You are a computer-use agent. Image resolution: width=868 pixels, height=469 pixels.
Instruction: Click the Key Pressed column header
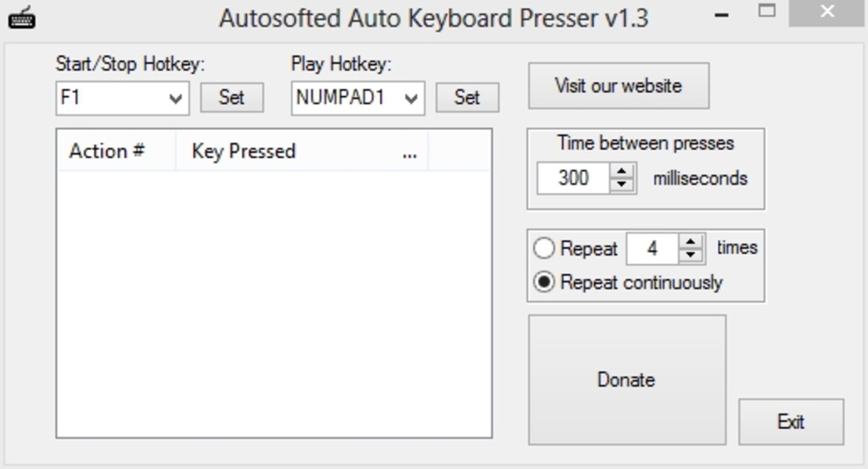[244, 152]
